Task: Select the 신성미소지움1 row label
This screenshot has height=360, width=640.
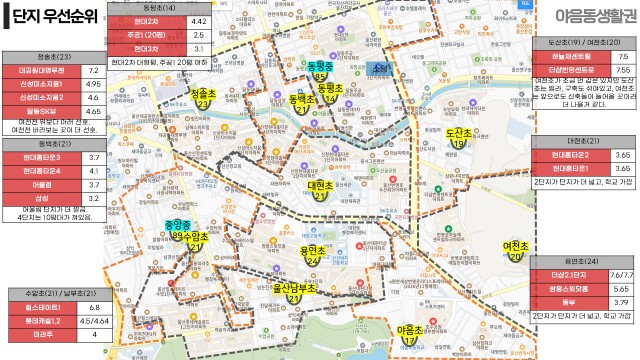Action: point(42,84)
